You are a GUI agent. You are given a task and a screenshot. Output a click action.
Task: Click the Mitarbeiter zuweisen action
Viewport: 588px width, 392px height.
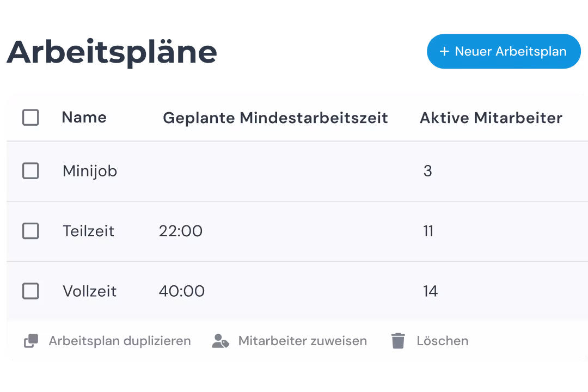point(302,340)
